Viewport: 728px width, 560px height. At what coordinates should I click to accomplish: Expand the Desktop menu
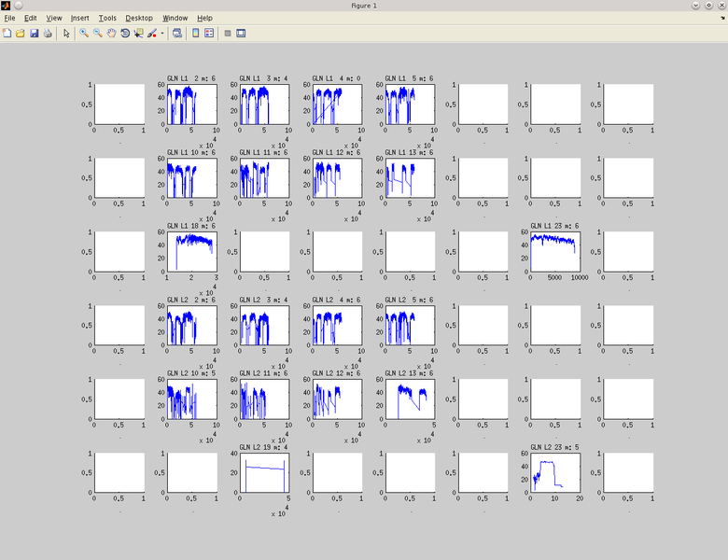(139, 18)
